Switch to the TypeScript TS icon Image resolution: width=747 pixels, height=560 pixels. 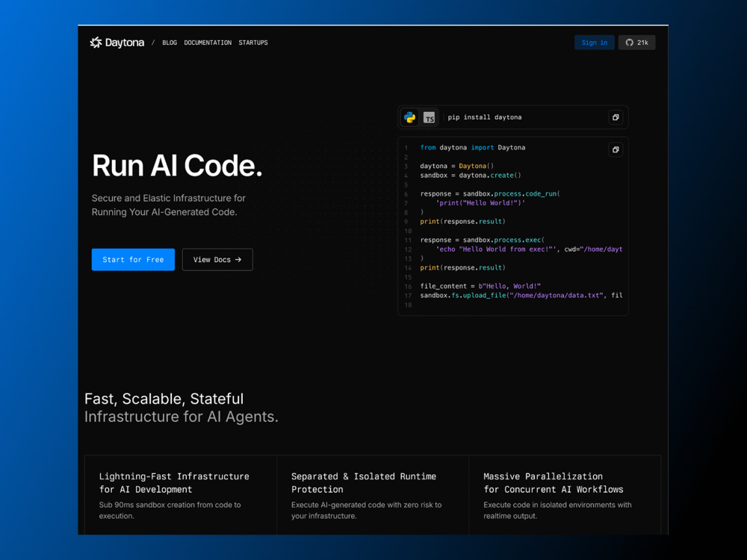430,118
